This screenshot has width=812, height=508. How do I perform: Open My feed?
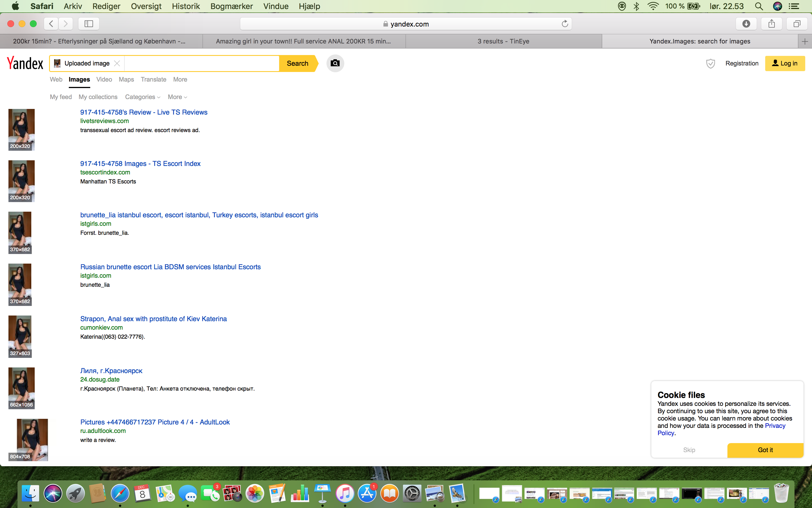(61, 97)
